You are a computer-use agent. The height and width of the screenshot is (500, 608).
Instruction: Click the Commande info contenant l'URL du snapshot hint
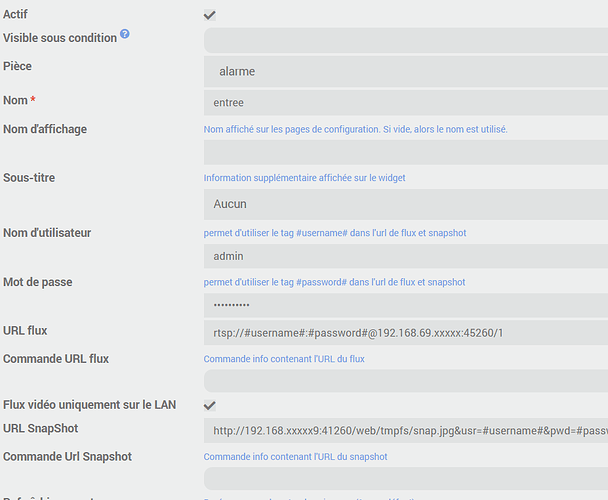click(295, 457)
